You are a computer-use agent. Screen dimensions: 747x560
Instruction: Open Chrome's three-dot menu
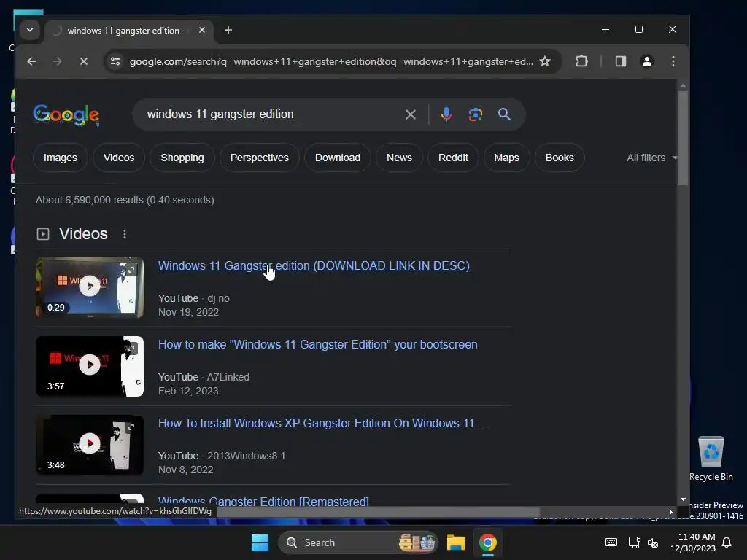[673, 61]
